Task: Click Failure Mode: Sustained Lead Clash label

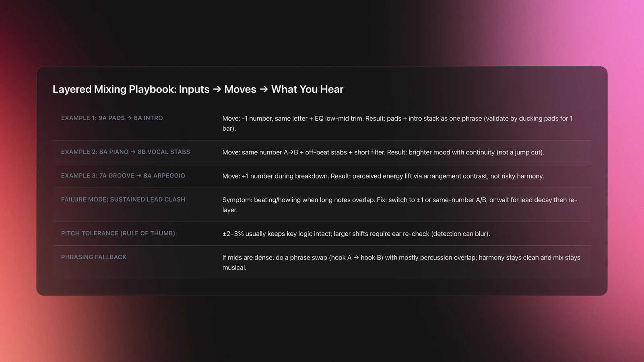Action: point(123,199)
